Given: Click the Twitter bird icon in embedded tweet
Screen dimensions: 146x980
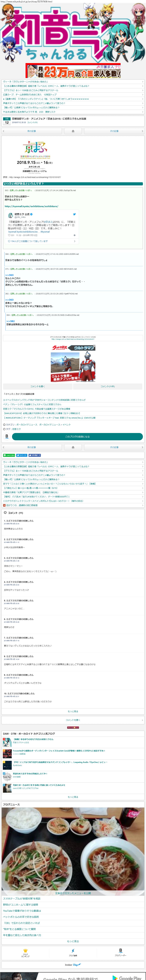Looking at the screenshot, I should pos(74,214).
